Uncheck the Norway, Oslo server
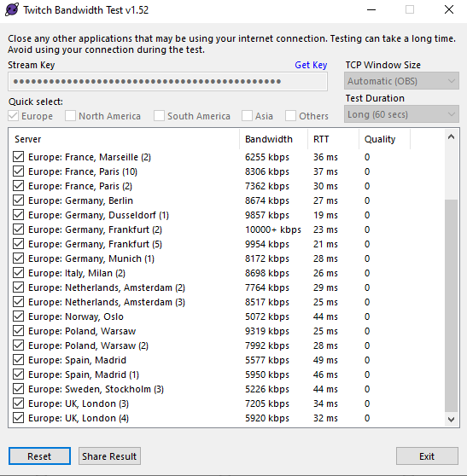The width and height of the screenshot is (467, 476). pyautogui.click(x=18, y=316)
